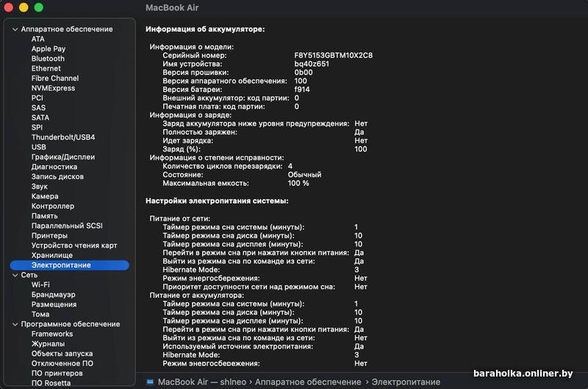Open the Apple Pay entry
The height and width of the screenshot is (389, 588).
[x=49, y=49]
